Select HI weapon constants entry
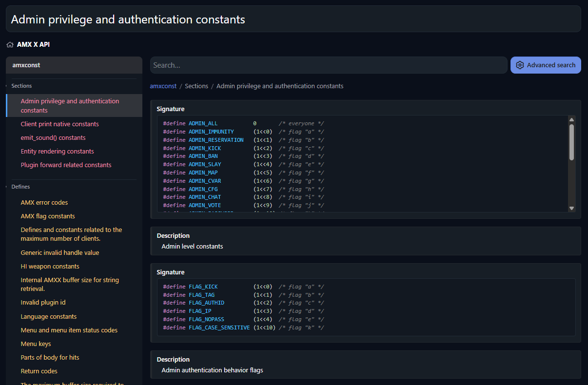Screen dimensions: 588x385 pos(50,267)
